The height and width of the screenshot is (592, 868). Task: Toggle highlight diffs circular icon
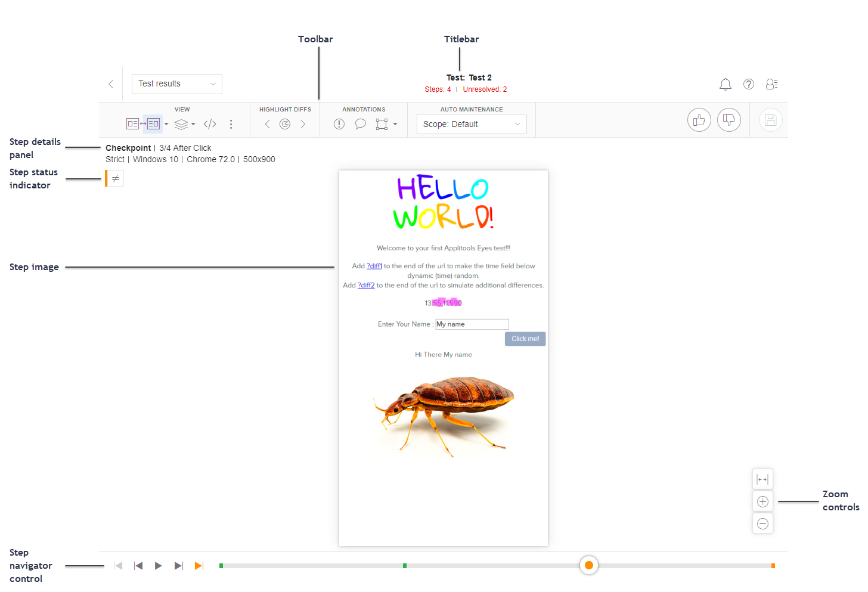285,124
